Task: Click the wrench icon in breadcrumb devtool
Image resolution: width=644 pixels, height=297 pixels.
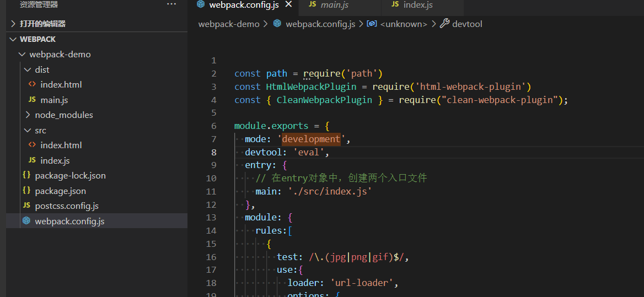Action: click(444, 24)
